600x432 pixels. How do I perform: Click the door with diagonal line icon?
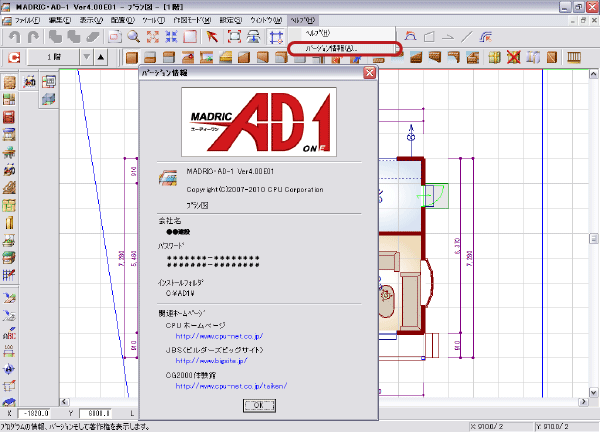coord(551,57)
